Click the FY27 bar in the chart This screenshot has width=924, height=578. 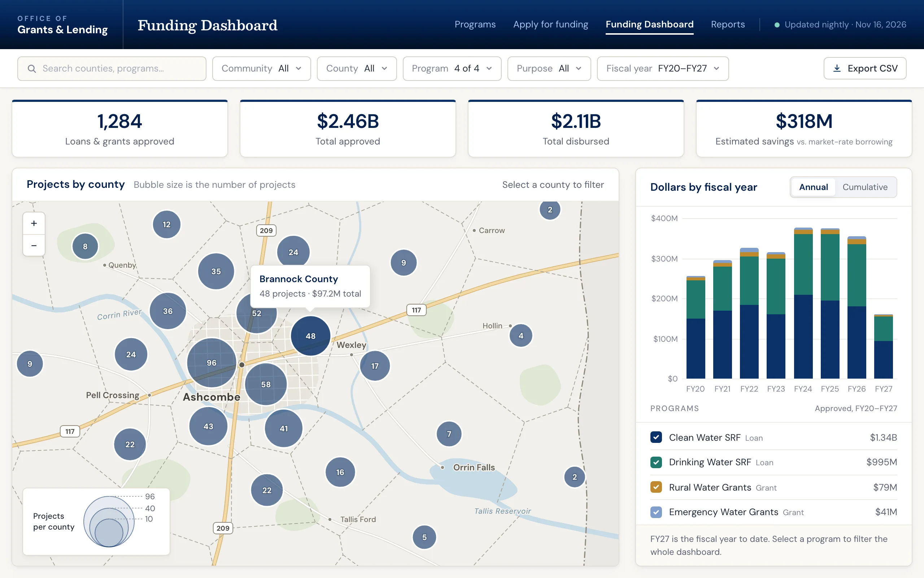883,346
